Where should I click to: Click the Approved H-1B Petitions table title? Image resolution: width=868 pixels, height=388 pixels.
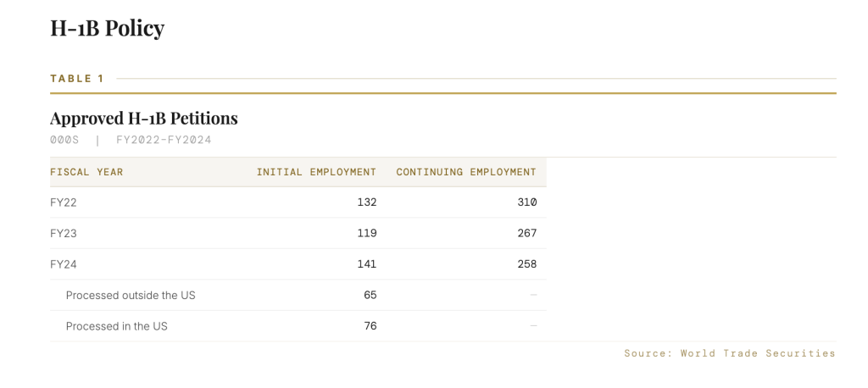point(143,118)
